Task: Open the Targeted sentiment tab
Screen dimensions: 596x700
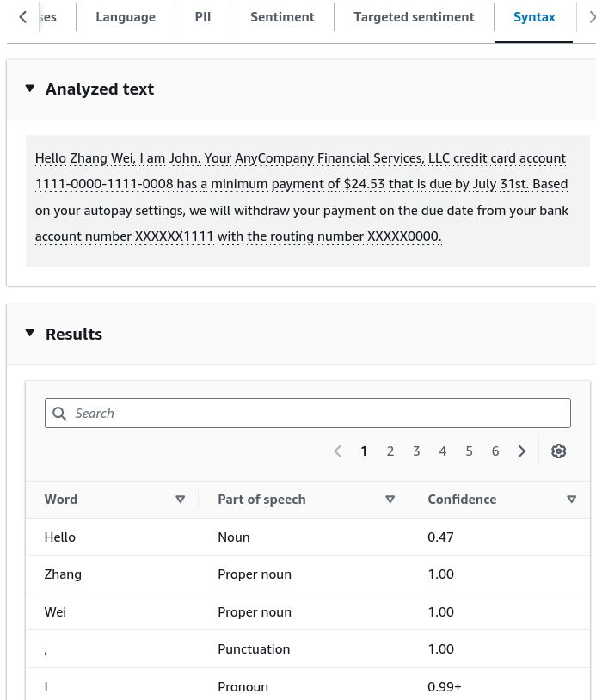Action: coord(414,17)
